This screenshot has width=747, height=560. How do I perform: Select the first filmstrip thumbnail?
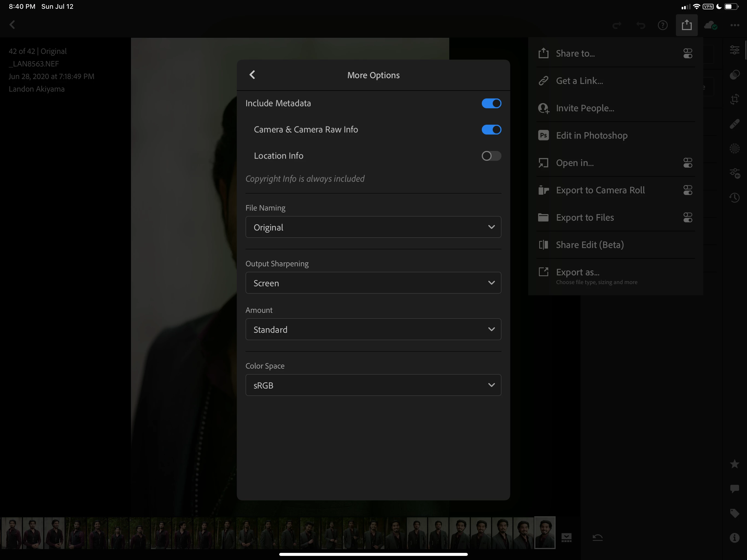pos(12,533)
